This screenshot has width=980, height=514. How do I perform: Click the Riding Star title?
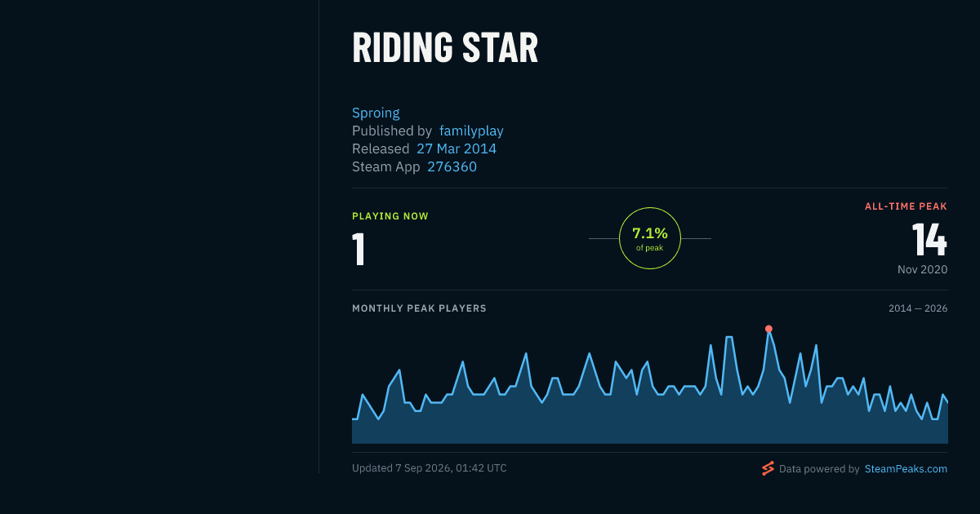pyautogui.click(x=445, y=48)
